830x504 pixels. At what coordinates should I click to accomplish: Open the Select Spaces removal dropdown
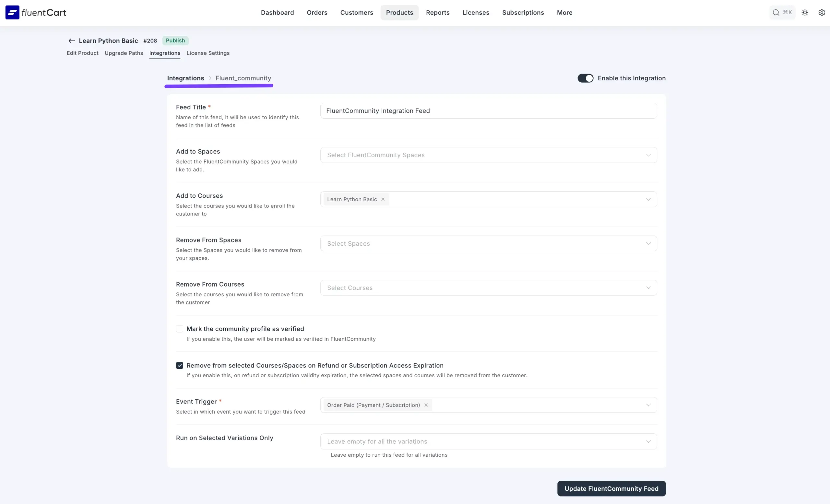tap(488, 243)
